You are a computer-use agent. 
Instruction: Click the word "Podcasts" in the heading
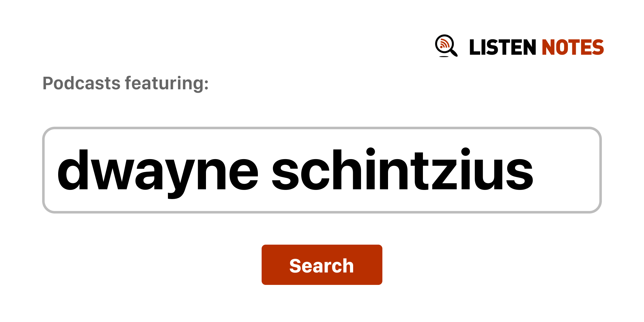pyautogui.click(x=81, y=83)
